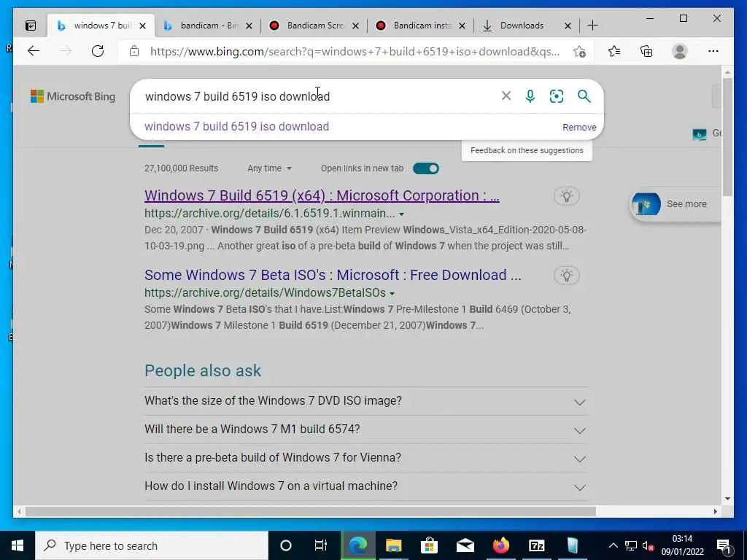Screen dimensions: 747x560
Task: Launch Microsoft Store from taskbar
Action: tap(429, 545)
